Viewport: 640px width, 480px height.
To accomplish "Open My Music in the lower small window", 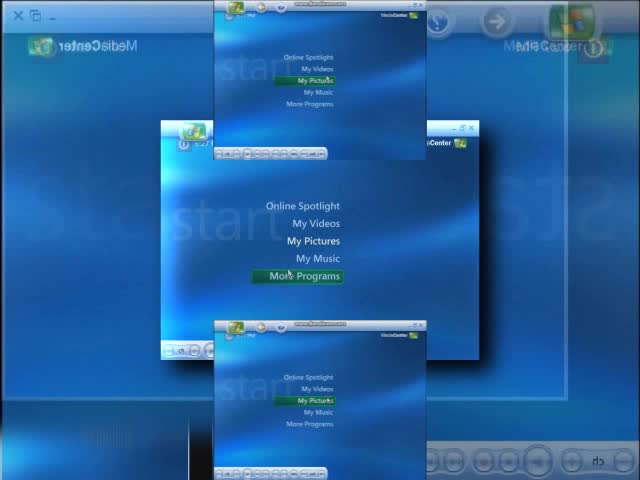I will [318, 413].
